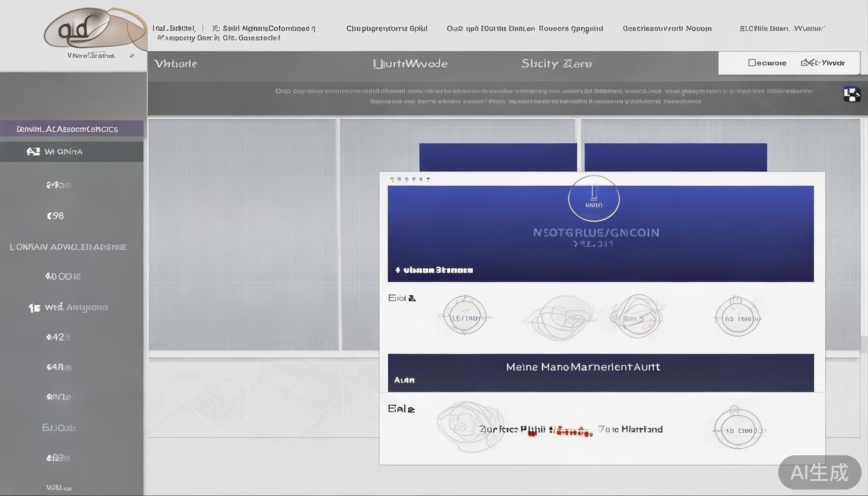Click the circular emblem atop the blue banner
The height and width of the screenshot is (496, 868).
pos(594,200)
